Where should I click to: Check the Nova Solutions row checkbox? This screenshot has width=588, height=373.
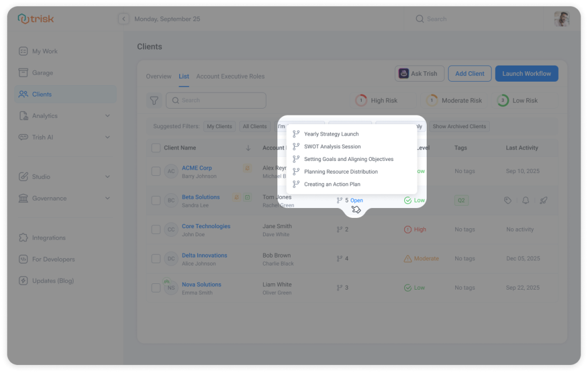pos(156,287)
